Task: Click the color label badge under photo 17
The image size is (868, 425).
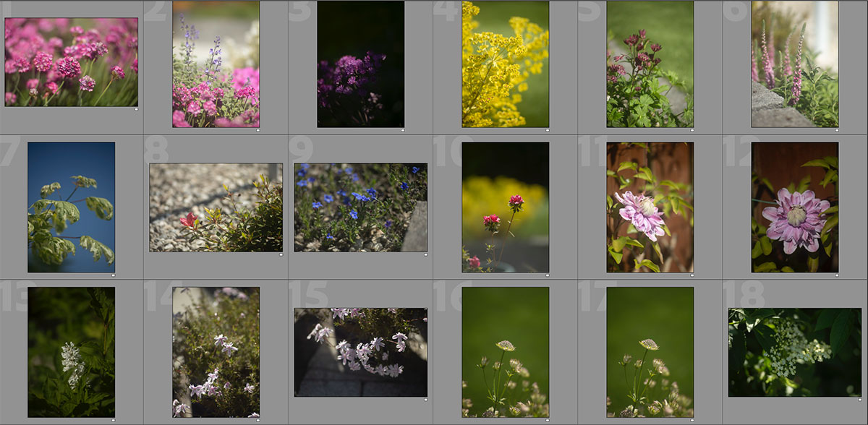Action: [x=692, y=420]
